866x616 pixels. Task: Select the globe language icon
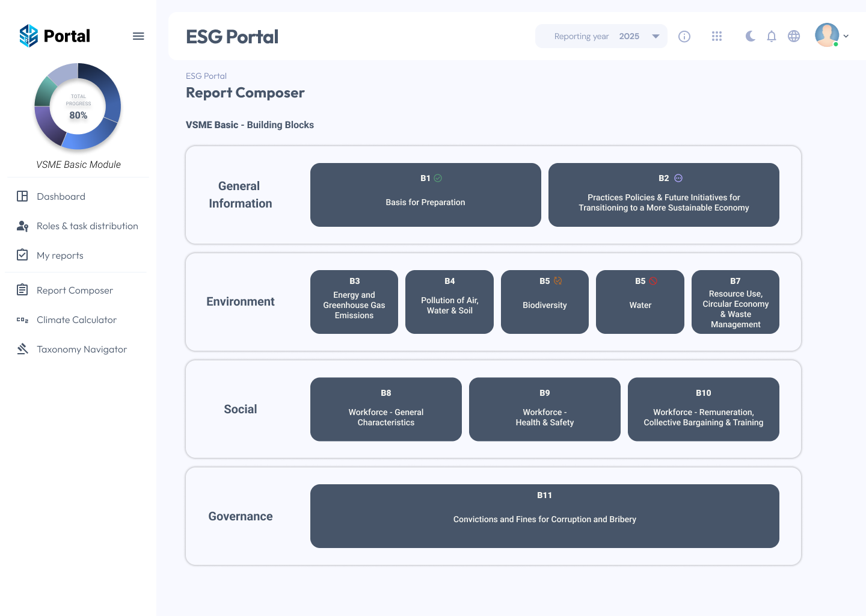coord(794,36)
